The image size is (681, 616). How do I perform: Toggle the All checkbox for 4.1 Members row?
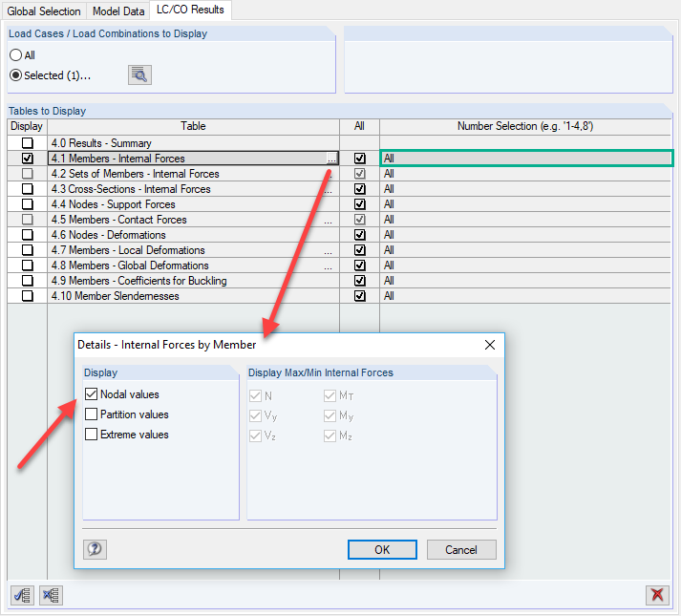[x=360, y=159]
